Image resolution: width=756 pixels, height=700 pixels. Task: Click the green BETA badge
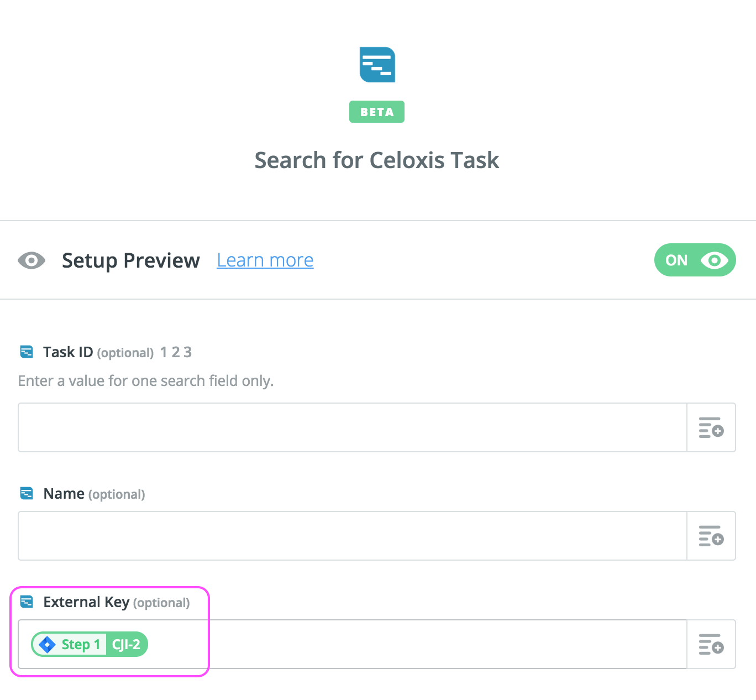pyautogui.click(x=377, y=112)
